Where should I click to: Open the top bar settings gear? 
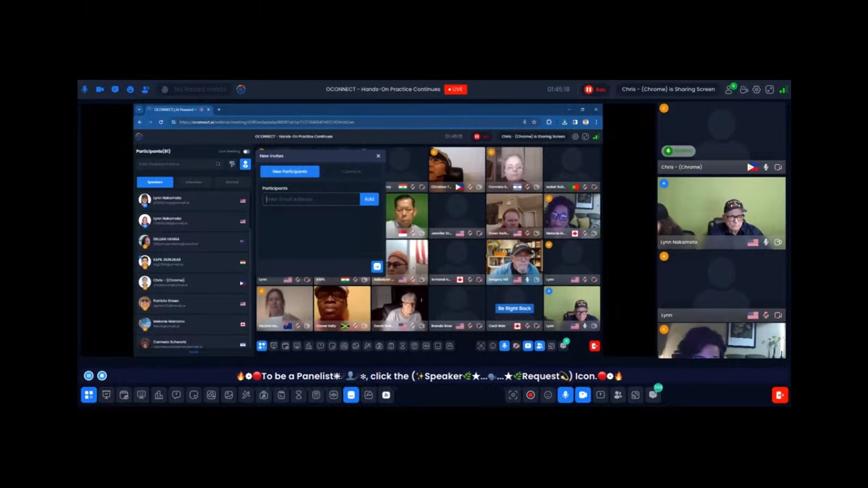coord(756,90)
